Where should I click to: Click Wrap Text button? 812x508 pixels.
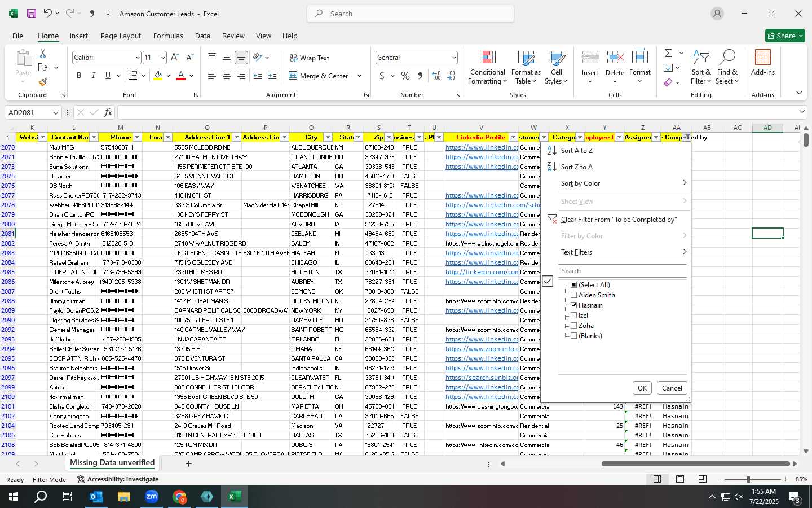[310, 58]
